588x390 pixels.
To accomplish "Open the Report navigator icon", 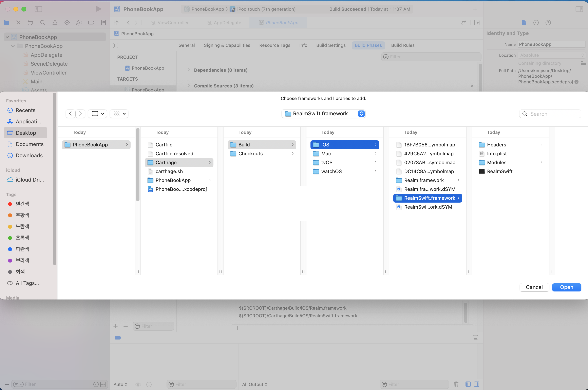I will click(103, 23).
